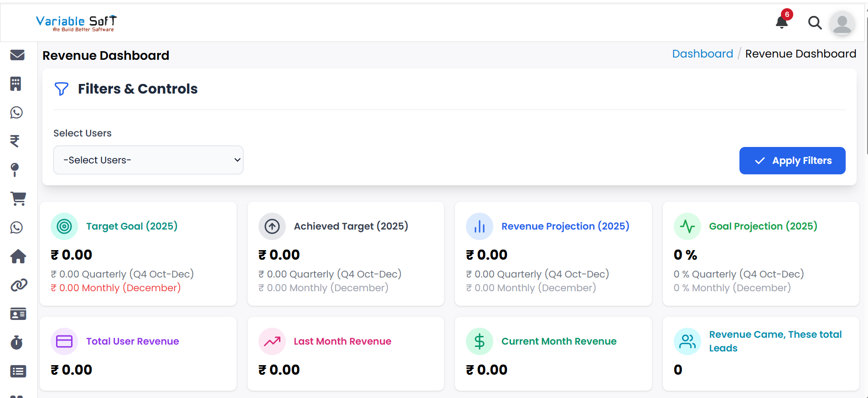Expand the Select Users dropdown

point(148,160)
